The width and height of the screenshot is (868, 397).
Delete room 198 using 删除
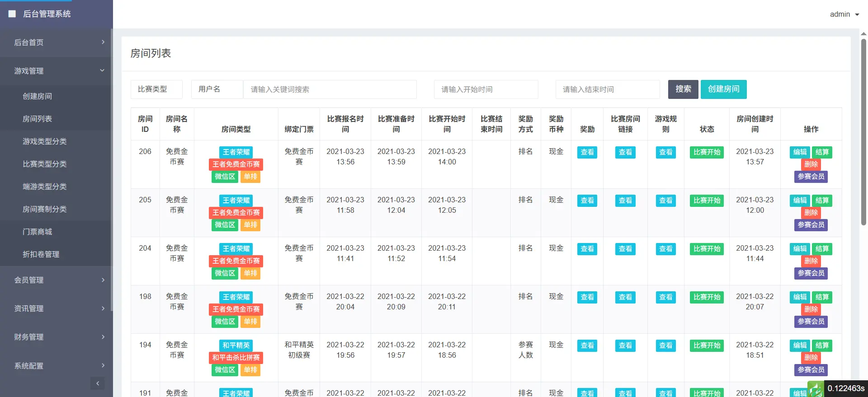click(811, 309)
